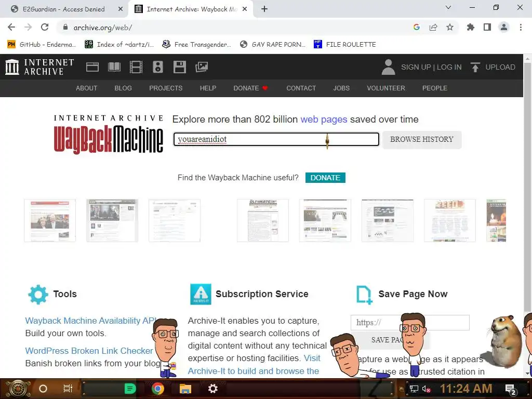
Task: Open the Tools gear icon
Action: 38,294
